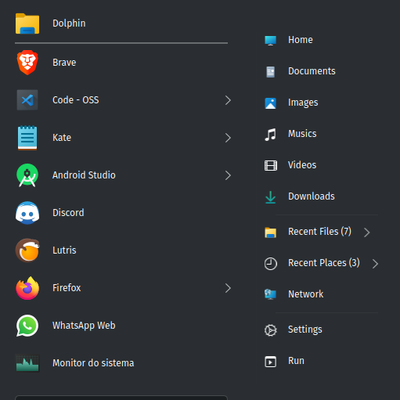Expand Recent Places (3) chevron
The image size is (400, 400).
375,264
